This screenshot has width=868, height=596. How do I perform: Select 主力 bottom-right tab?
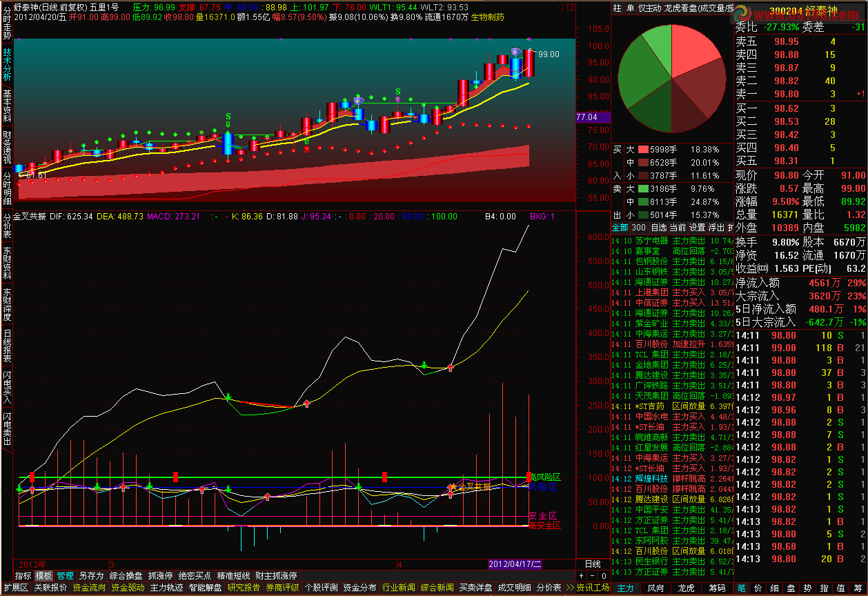click(x=625, y=588)
